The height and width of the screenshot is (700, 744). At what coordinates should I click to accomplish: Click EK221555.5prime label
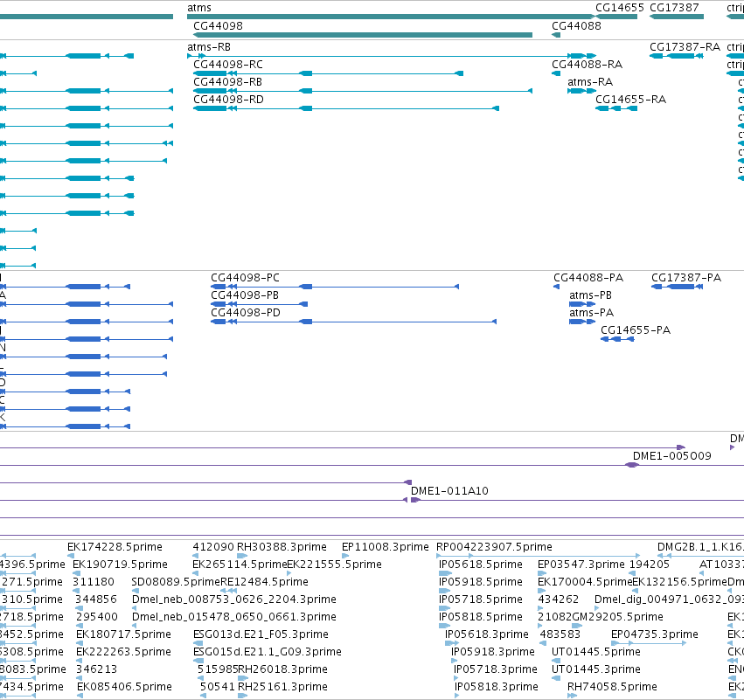pos(334,565)
